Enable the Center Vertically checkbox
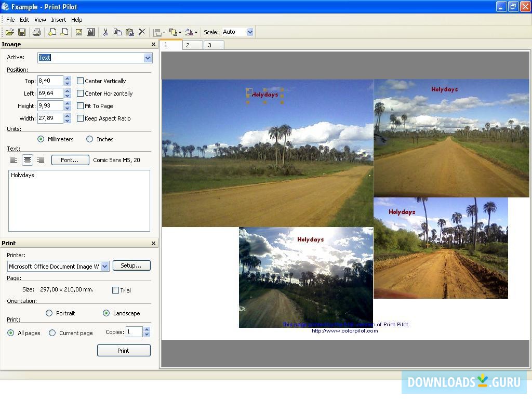Viewport: 532px width, 399px height. click(81, 81)
